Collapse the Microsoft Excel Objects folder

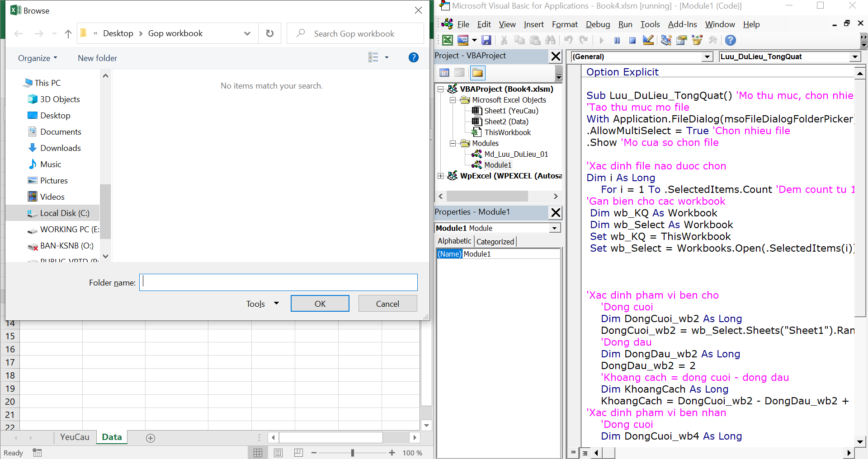point(453,100)
